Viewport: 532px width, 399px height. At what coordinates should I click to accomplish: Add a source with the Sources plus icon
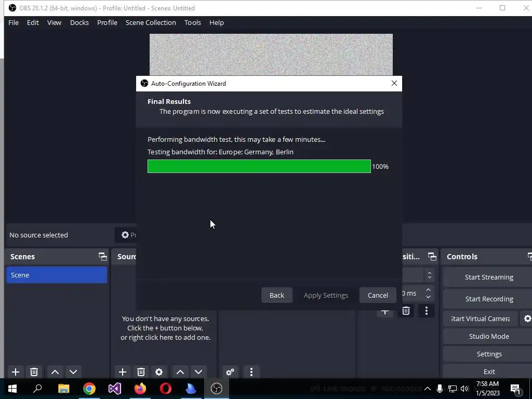123,372
